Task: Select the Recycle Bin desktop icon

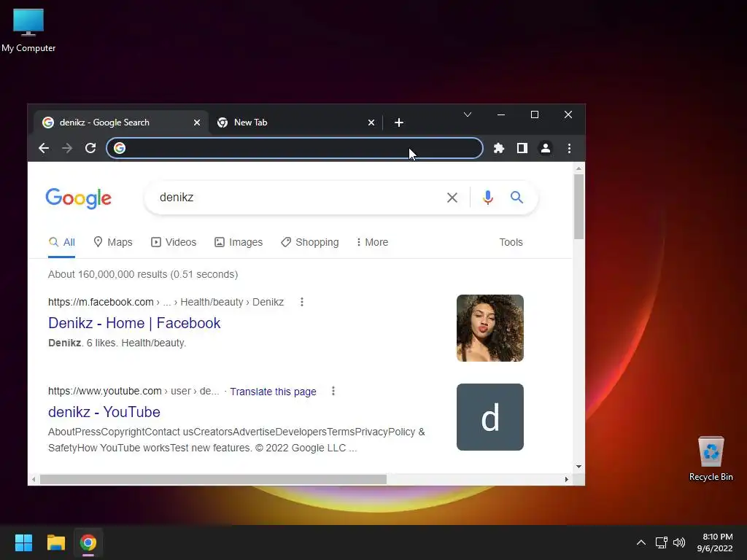Action: point(711,459)
